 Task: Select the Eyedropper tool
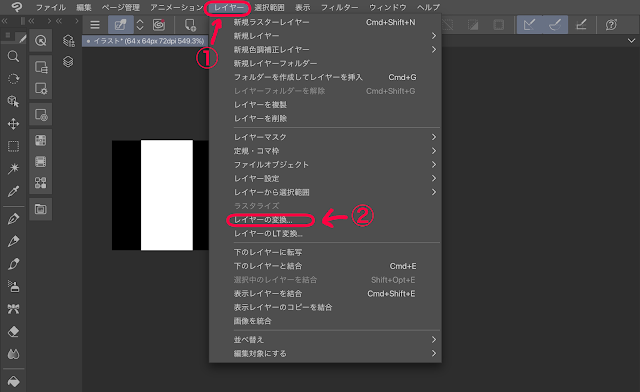click(13, 191)
